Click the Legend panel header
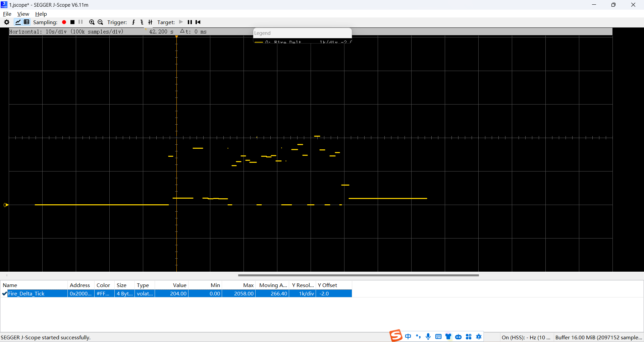 pos(302,33)
